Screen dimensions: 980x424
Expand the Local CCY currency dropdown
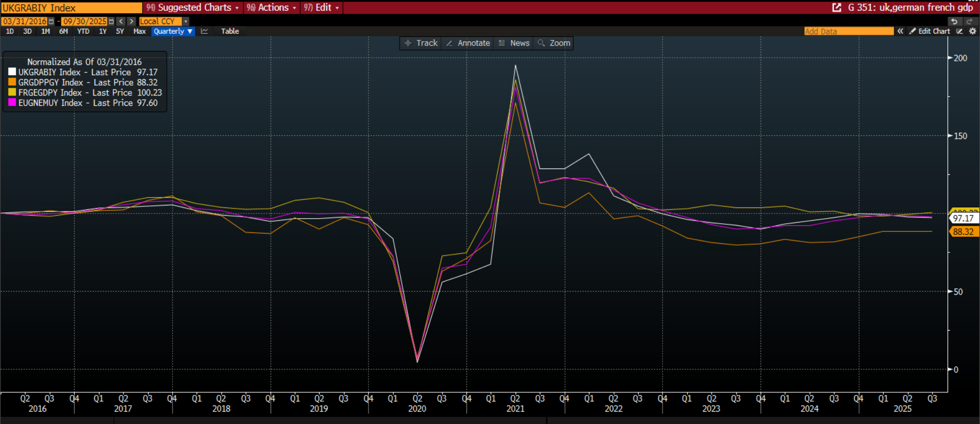tap(186, 21)
